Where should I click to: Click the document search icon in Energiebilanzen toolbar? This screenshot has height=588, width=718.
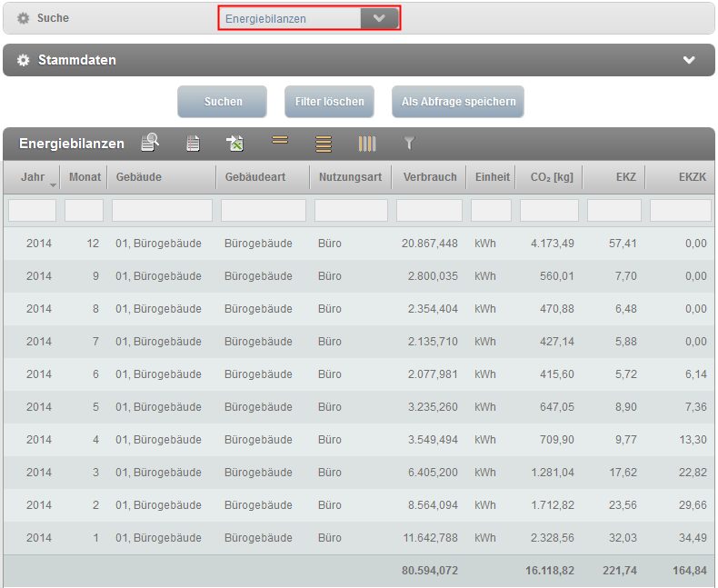[150, 143]
